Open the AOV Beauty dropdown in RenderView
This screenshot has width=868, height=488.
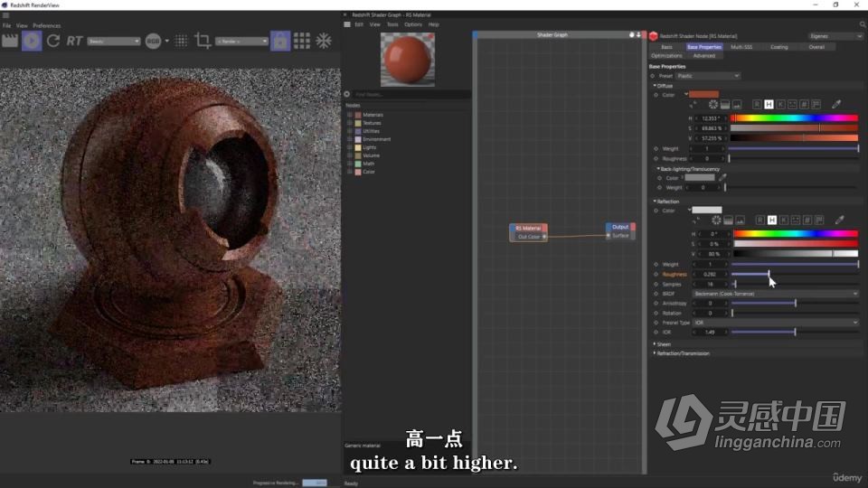tap(114, 41)
